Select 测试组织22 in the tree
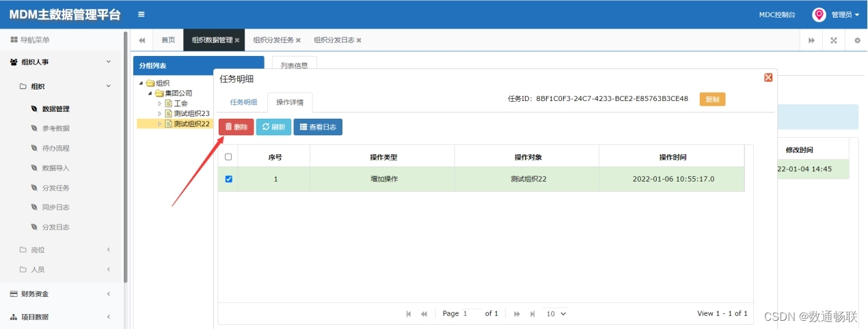The width and height of the screenshot is (868, 329). [x=191, y=124]
